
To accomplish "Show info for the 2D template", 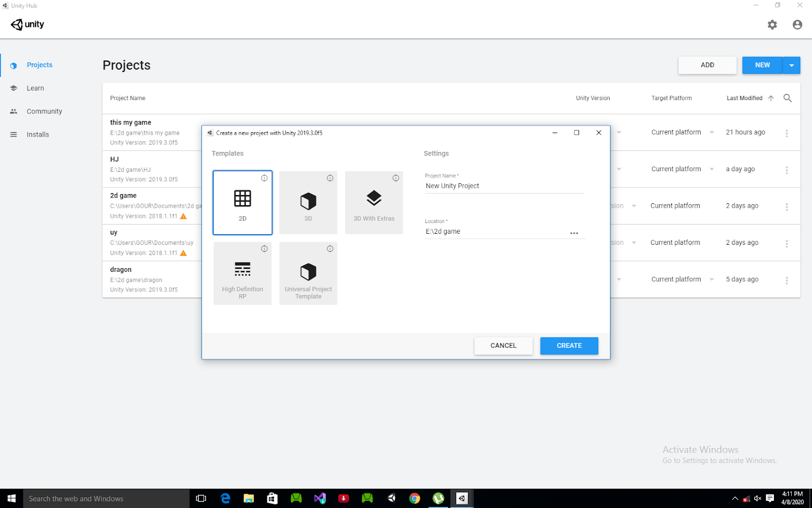I will (264, 178).
